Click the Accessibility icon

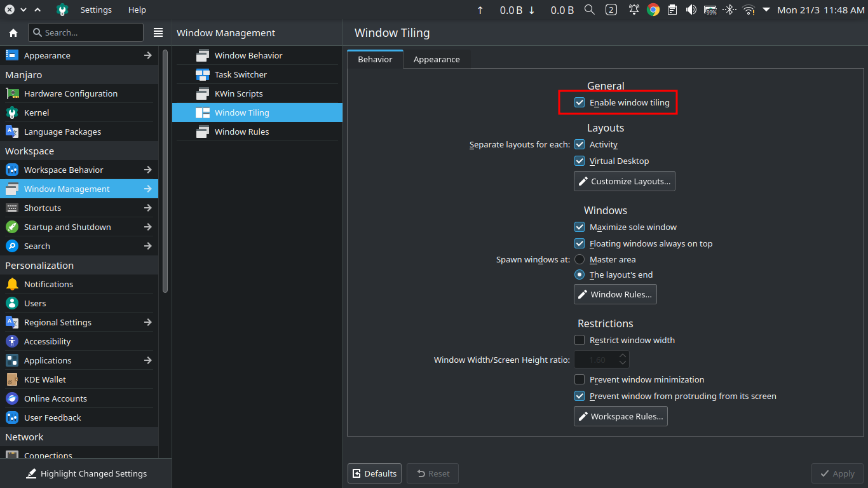12,341
